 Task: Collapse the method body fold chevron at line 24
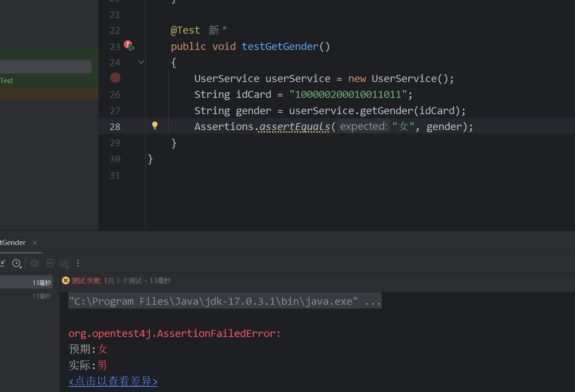coord(141,62)
